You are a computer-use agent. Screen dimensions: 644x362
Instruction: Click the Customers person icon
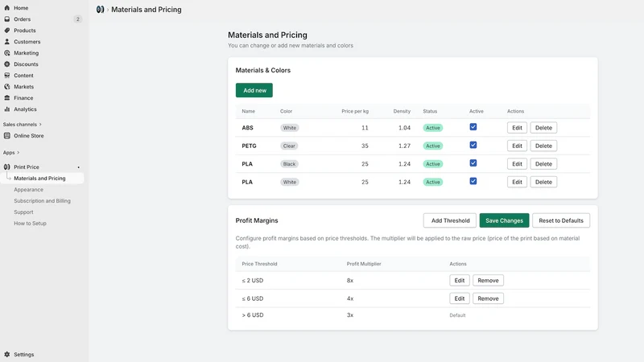pos(7,42)
